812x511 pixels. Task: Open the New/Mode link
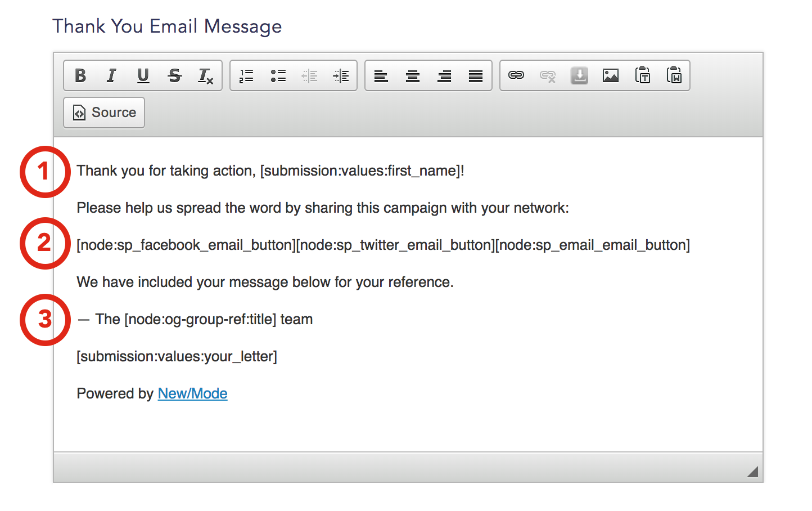point(192,393)
